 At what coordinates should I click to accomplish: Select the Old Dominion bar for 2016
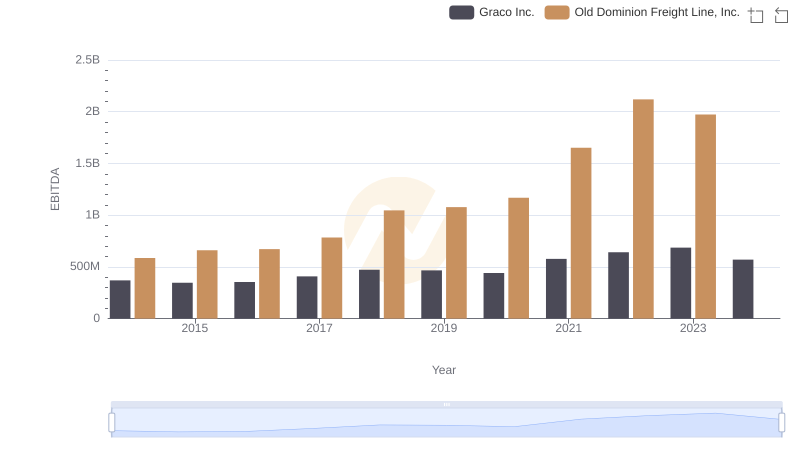269,284
